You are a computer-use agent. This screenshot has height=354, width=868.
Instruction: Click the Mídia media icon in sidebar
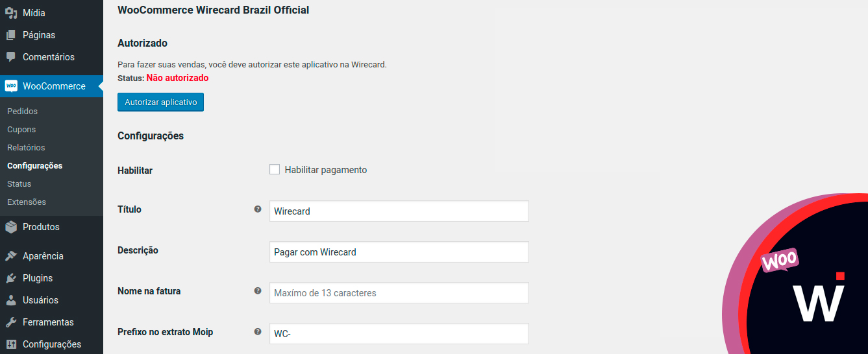[11, 13]
